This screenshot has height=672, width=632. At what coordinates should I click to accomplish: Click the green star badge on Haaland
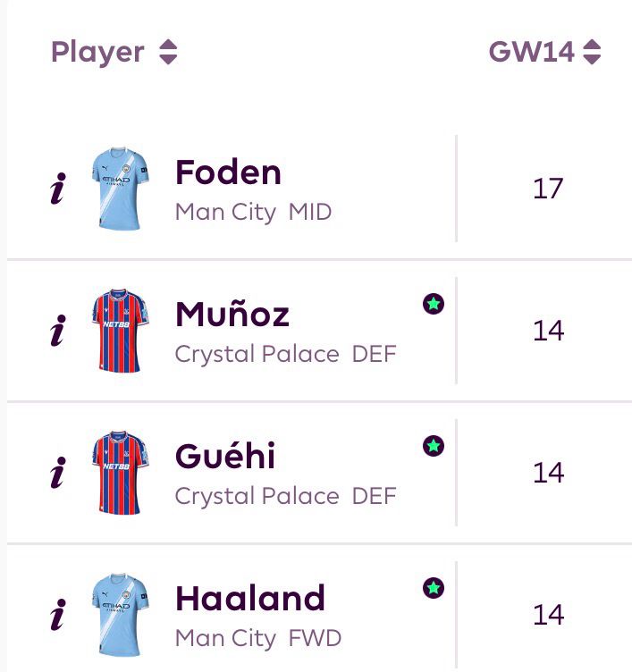pyautogui.click(x=433, y=588)
